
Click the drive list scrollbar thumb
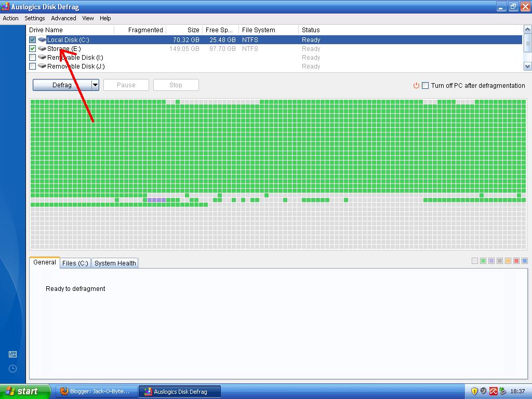[x=528, y=44]
